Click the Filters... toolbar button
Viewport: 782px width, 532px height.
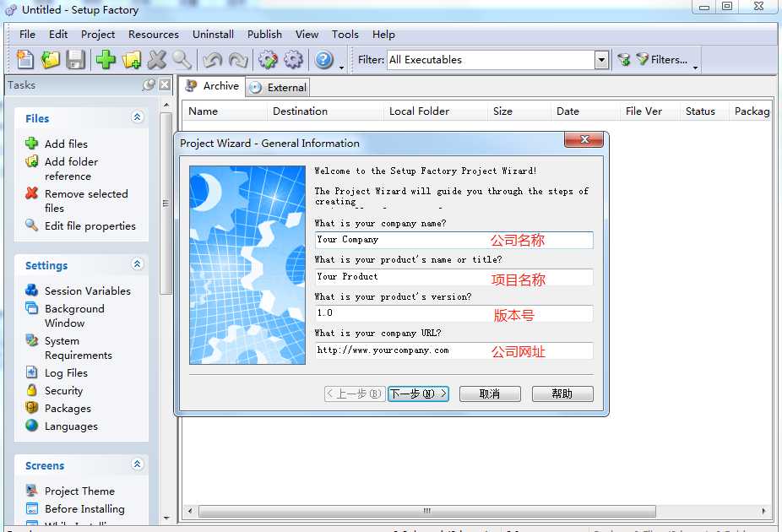(662, 60)
